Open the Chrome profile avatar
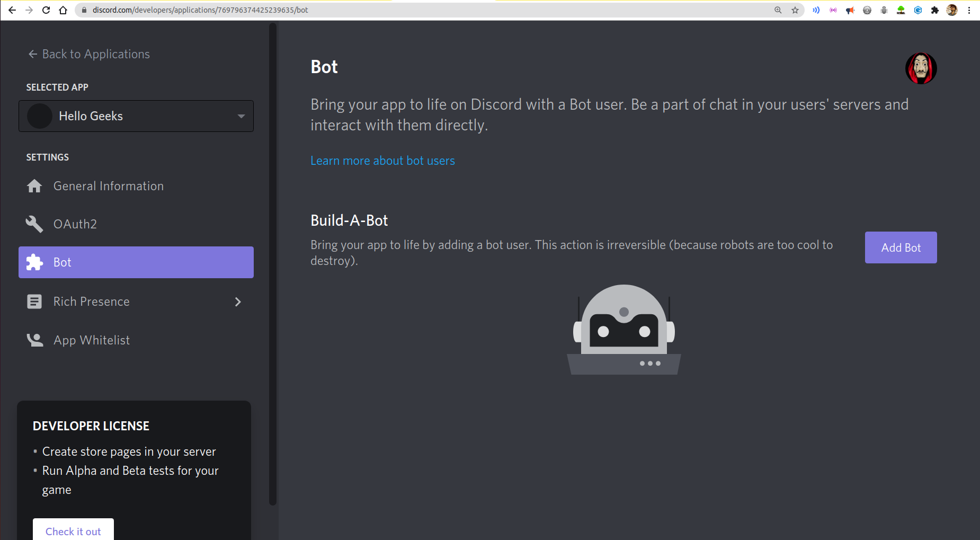Viewport: 980px width, 540px height. [952, 10]
